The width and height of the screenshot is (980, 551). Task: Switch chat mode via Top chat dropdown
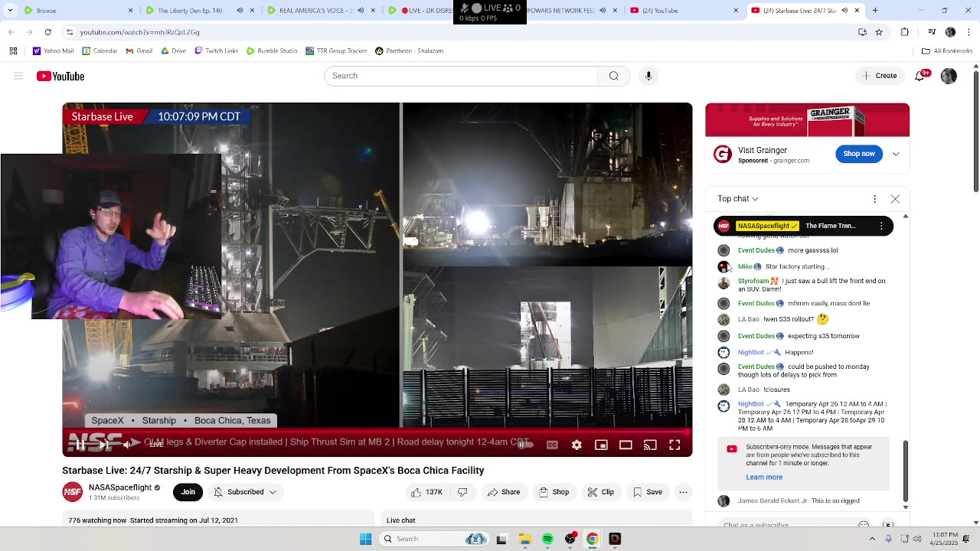click(738, 199)
